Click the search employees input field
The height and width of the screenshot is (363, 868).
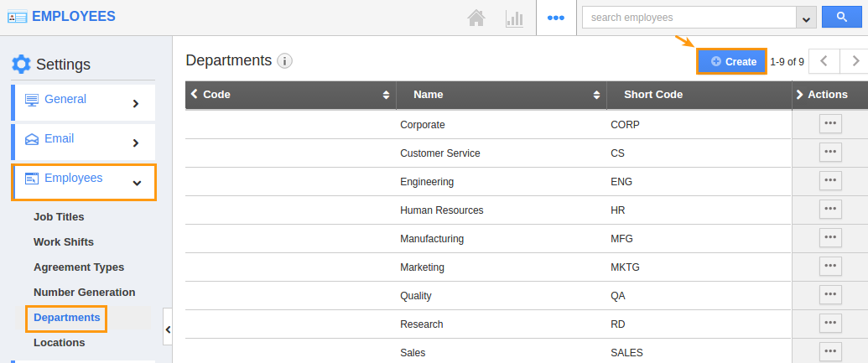pyautogui.click(x=689, y=17)
